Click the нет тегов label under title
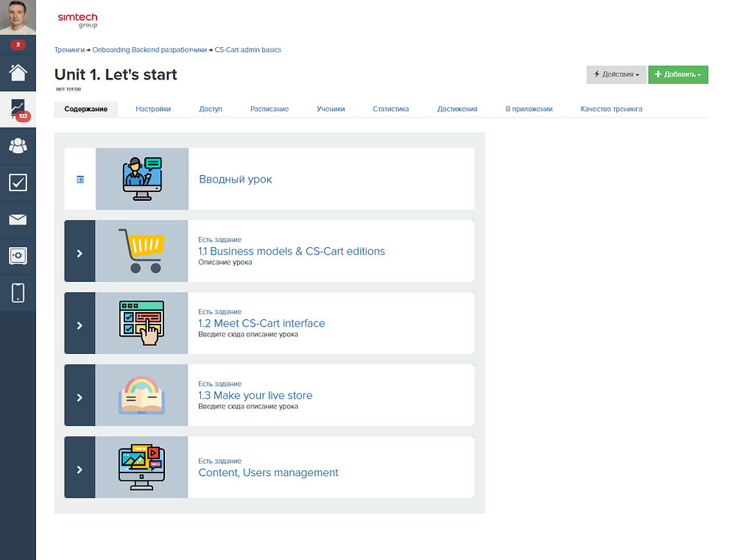Screen dimensions: 754x560 [x=68, y=89]
